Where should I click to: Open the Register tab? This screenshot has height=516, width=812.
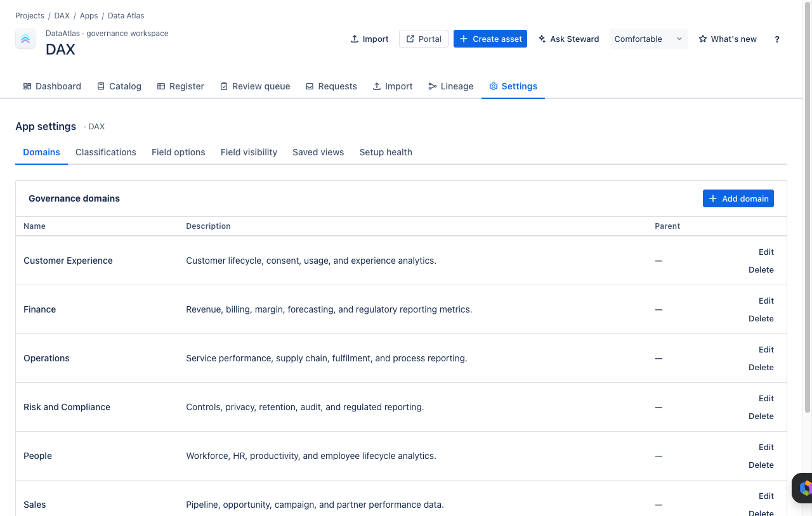tap(180, 86)
